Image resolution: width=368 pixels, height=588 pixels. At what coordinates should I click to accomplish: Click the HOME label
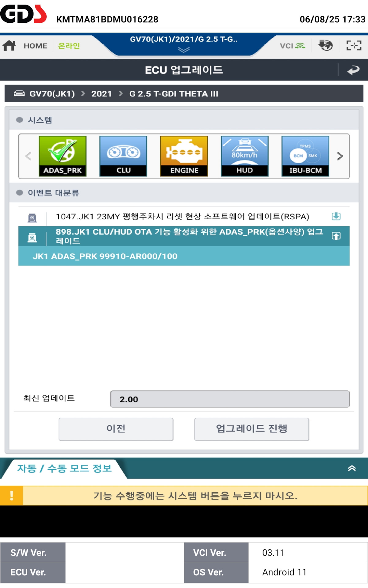[36, 46]
